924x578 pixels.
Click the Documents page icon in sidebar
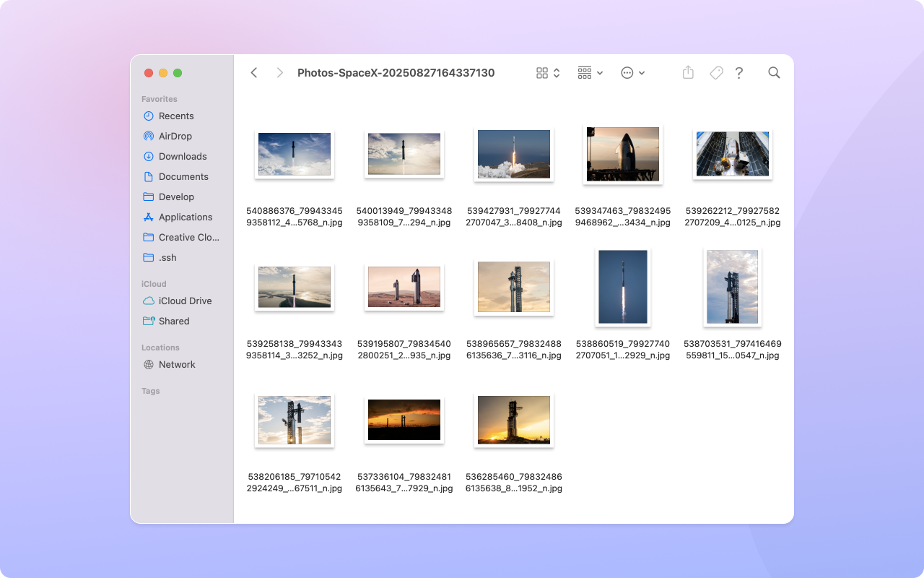(149, 176)
